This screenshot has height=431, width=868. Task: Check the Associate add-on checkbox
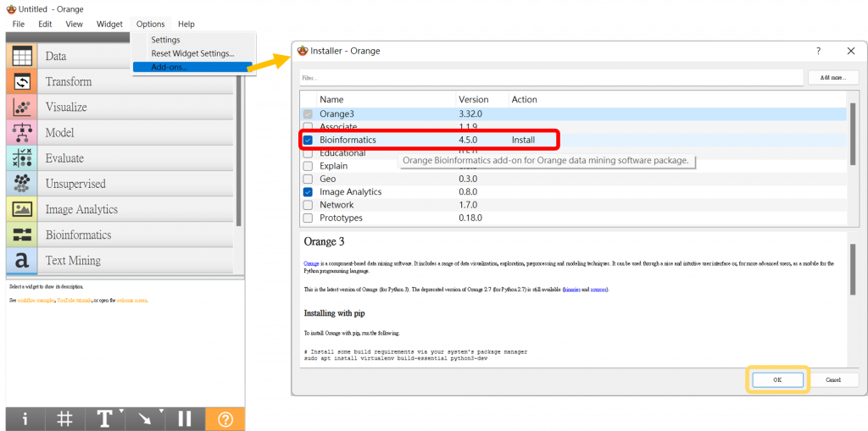pos(308,127)
